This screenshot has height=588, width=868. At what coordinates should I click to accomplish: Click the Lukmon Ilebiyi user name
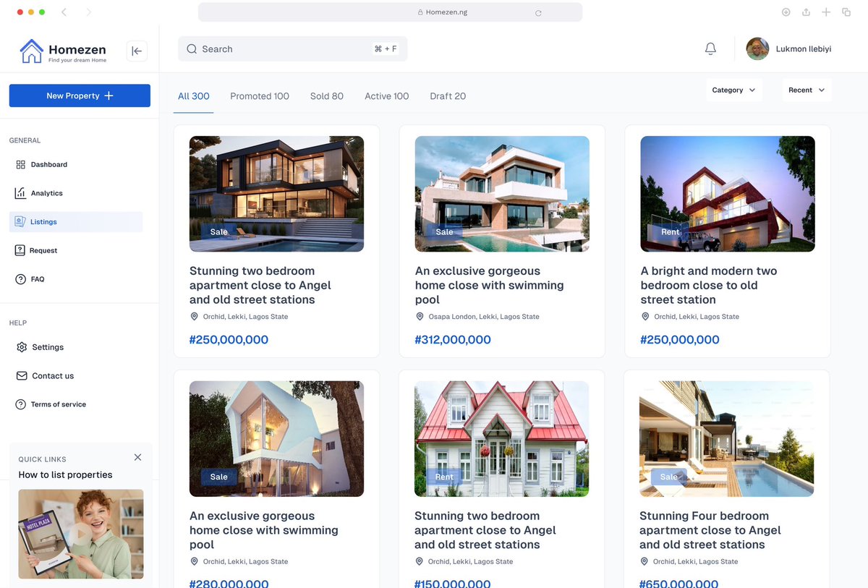pos(804,49)
